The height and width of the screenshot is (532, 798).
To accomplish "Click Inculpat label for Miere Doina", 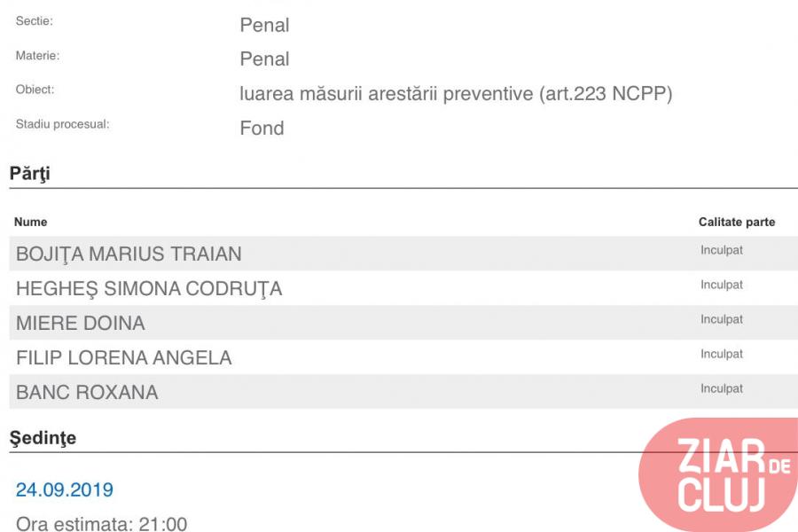I will pos(721,319).
